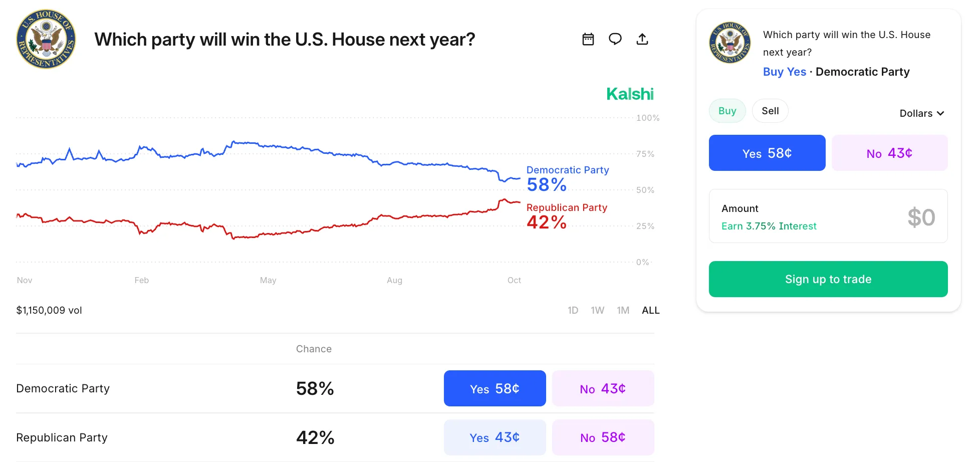Click No 43¢ for Democratic Party
The width and height of the screenshot is (980, 462).
coord(603,388)
